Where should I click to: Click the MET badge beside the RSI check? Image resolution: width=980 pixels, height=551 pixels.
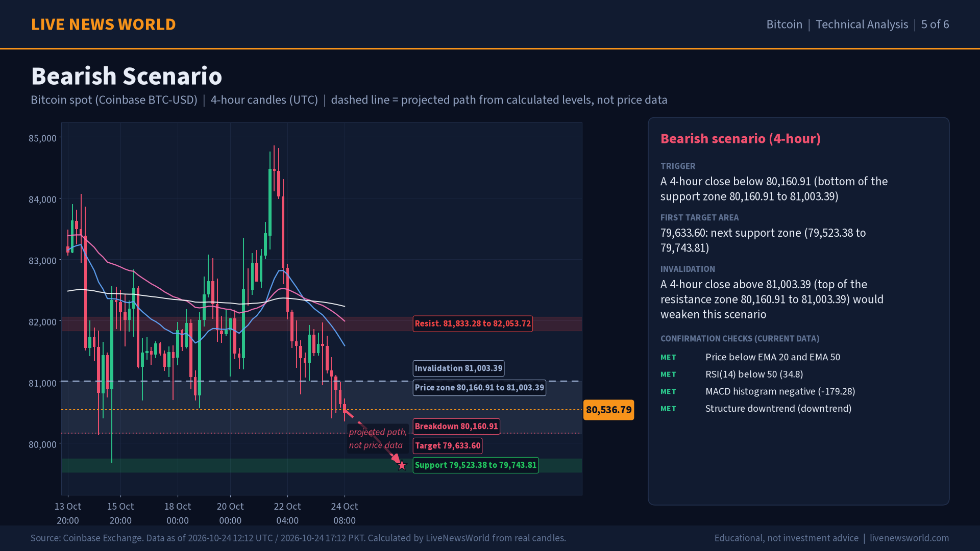point(668,374)
